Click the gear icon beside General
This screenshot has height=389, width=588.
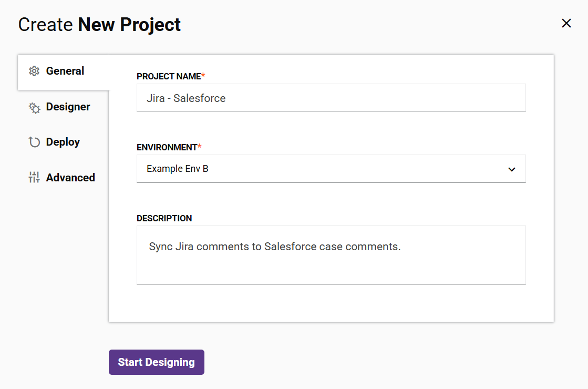tap(34, 70)
